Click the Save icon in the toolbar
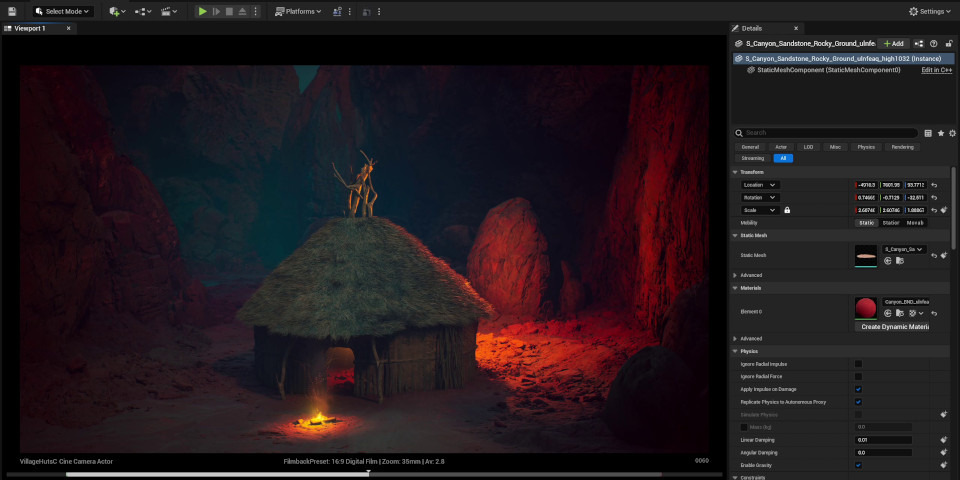The height and width of the screenshot is (480, 960). tap(12, 12)
